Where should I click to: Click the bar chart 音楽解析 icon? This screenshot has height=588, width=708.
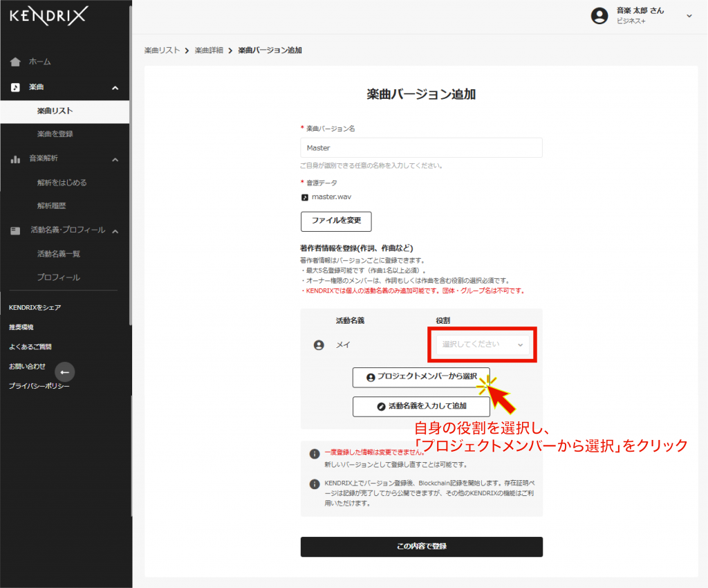tap(15, 159)
